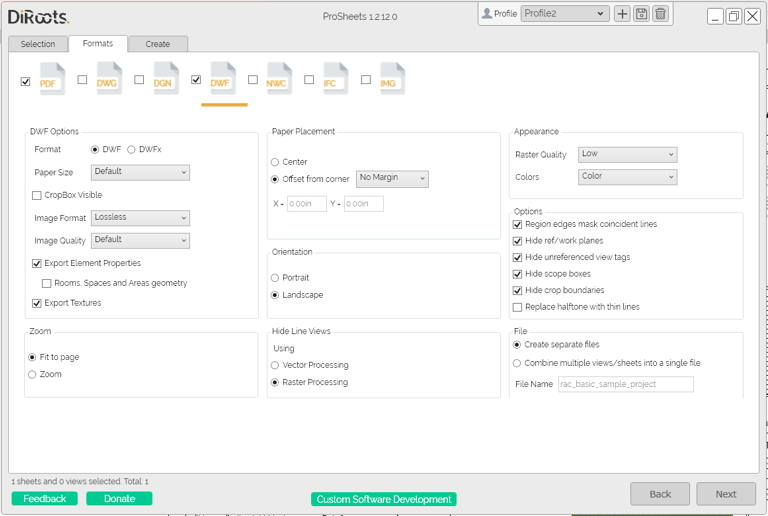Screen dimensions: 768x516
Task: Uncheck the DWF export checkbox
Action: click(x=196, y=79)
